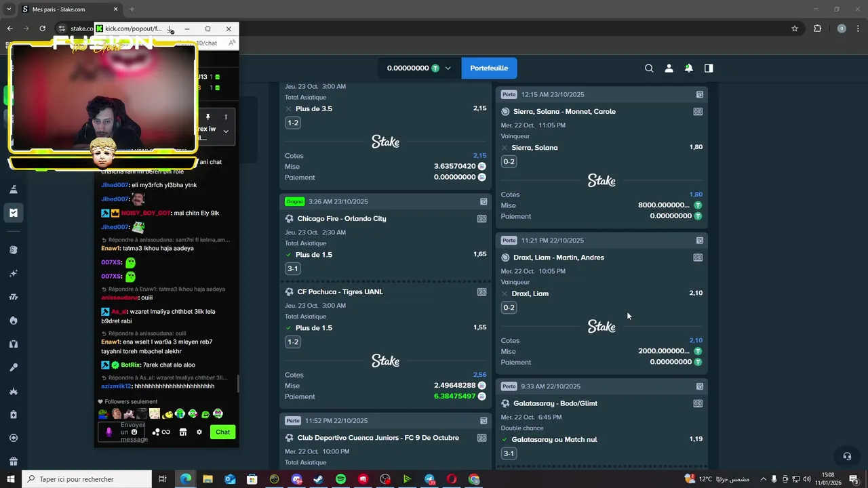Image resolution: width=868 pixels, height=488 pixels.
Task: Open the Chicago Fire - Orlando City match
Action: [342, 219]
